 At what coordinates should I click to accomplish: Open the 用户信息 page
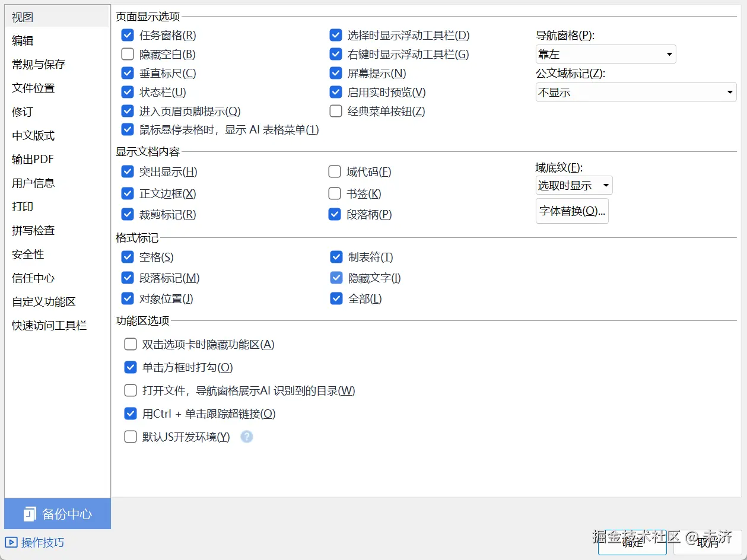(57, 183)
